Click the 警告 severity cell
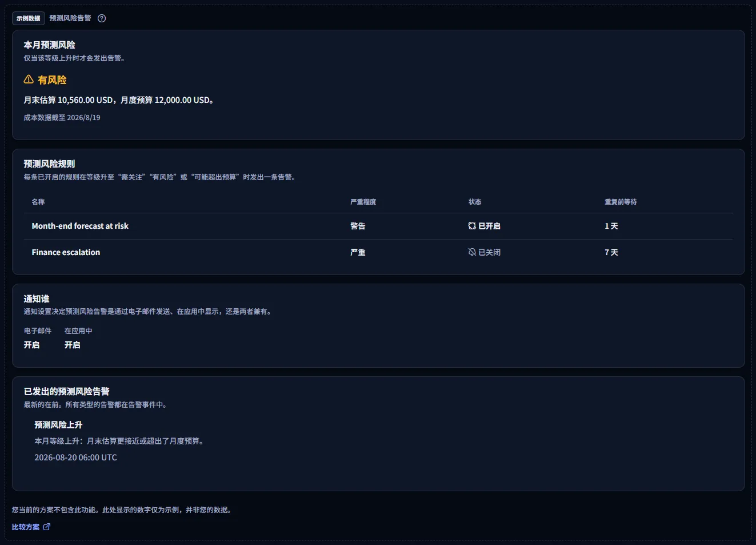756x545 pixels. (358, 226)
